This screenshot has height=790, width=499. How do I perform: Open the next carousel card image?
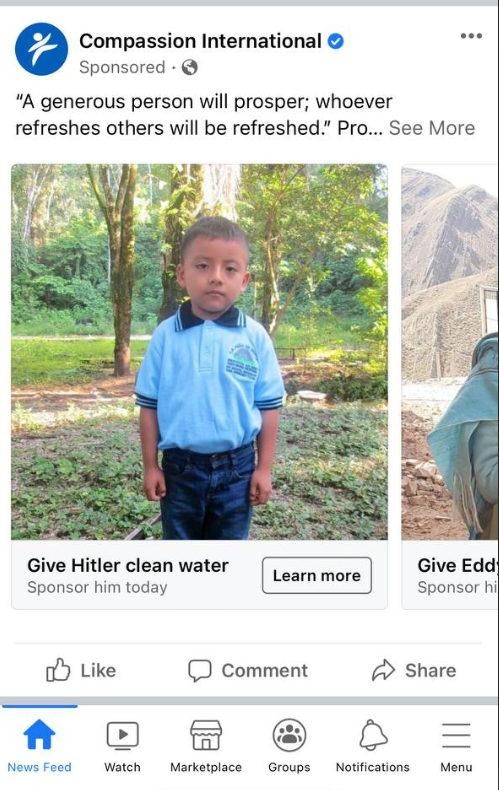450,352
